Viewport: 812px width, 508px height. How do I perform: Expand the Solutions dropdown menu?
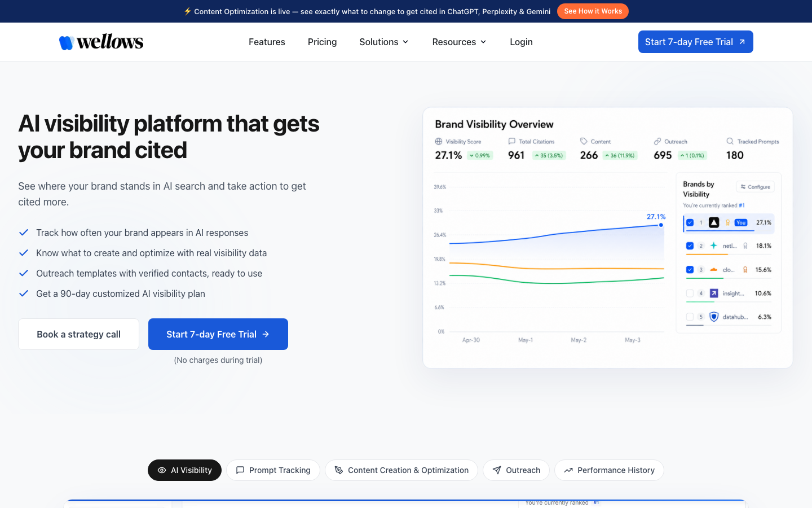tap(384, 42)
